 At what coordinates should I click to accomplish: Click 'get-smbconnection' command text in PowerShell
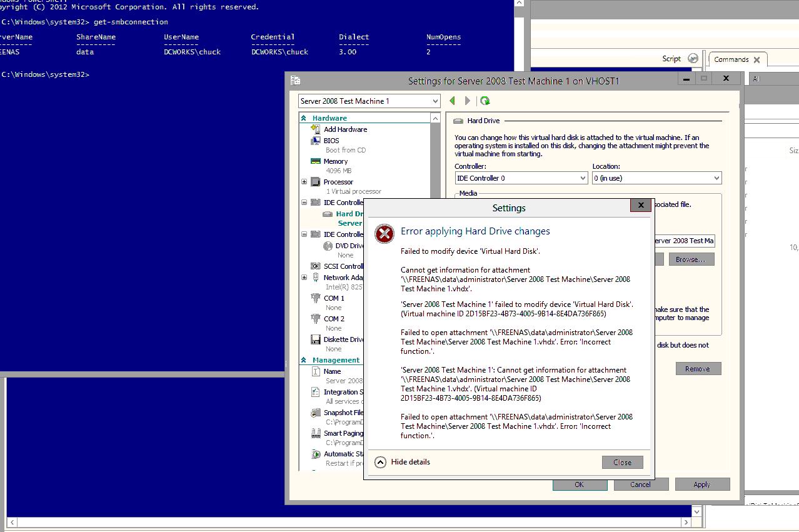click(131, 22)
